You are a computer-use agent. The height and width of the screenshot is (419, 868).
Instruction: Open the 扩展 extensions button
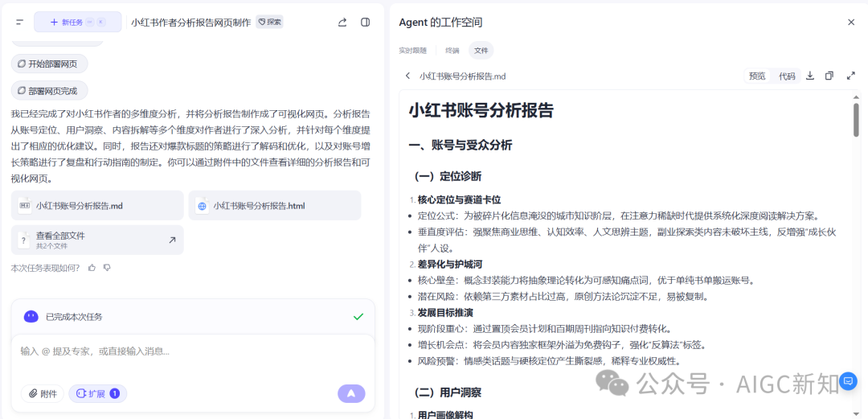point(98,393)
